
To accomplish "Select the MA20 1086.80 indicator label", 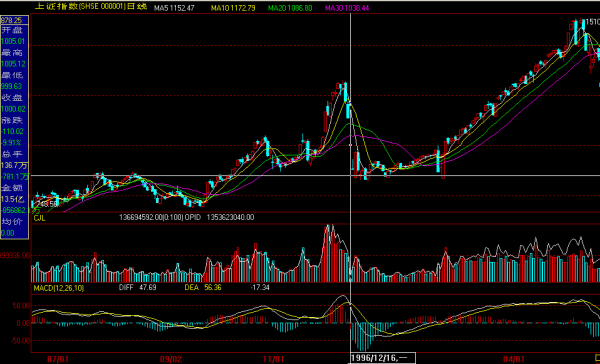I will coord(290,8).
